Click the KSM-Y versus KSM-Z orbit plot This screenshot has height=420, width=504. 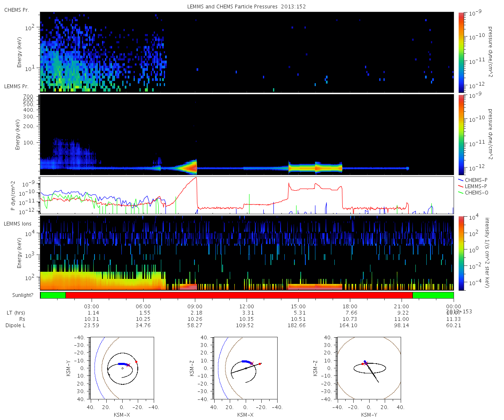click(x=369, y=367)
